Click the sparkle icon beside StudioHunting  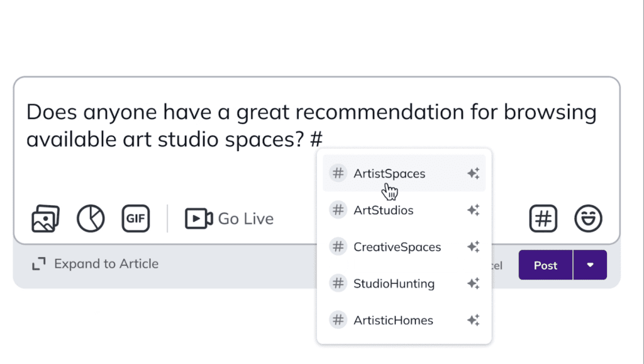click(473, 283)
